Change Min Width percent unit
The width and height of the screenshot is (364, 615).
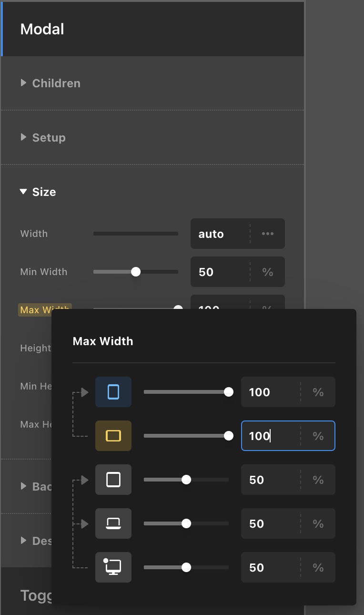[268, 272]
